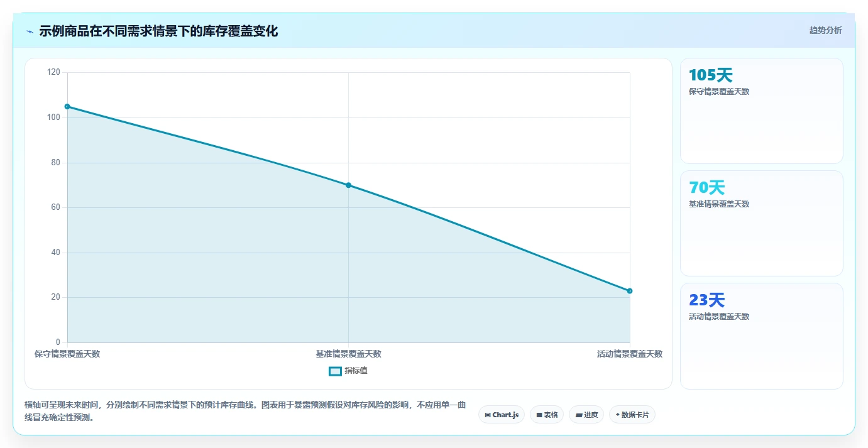Click the x-axis label 基准情景覆盖天数
The image size is (868, 448).
coord(348,354)
